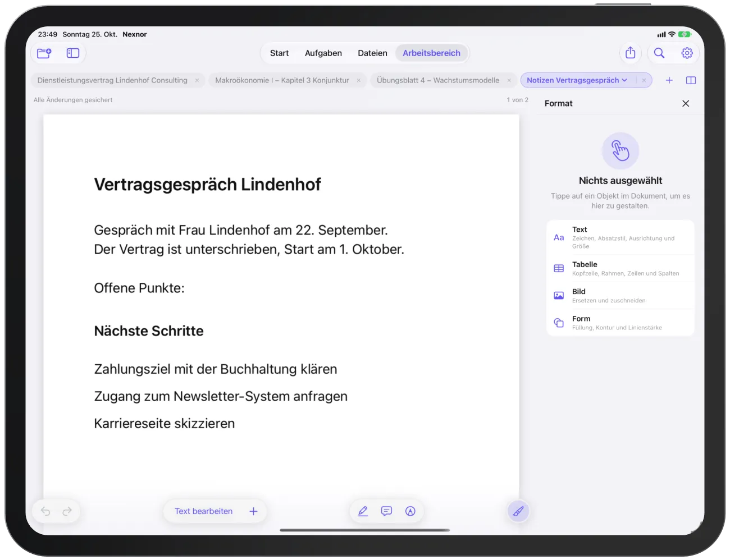Close the Übungsblatt 4 tab
This screenshot has width=730, height=560.
click(x=509, y=80)
